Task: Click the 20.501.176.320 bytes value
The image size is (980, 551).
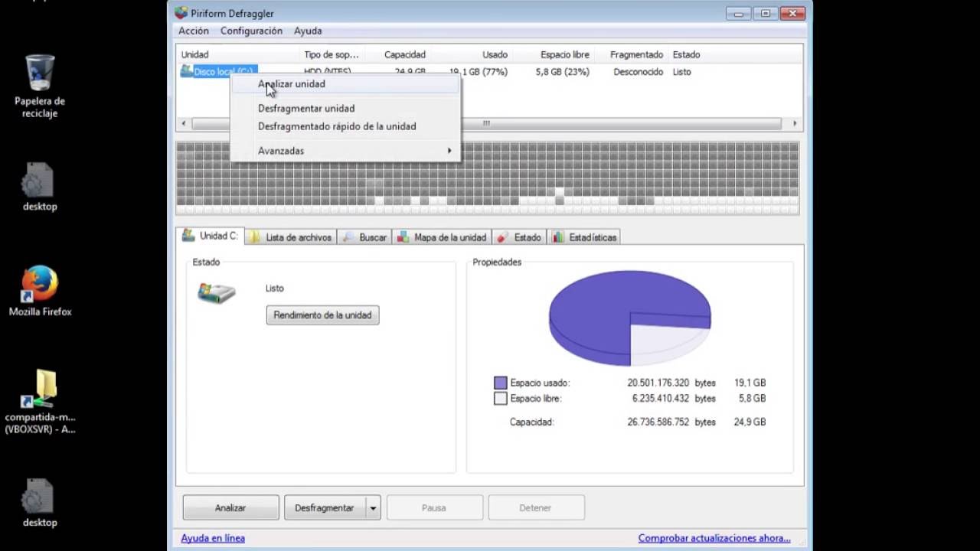Action: (x=658, y=383)
